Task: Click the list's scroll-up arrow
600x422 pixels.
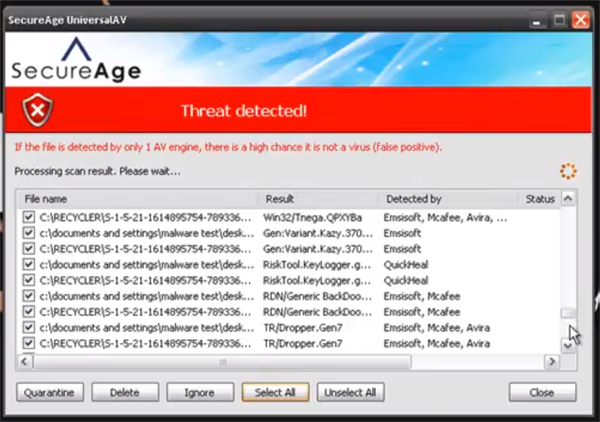Action: tap(568, 199)
